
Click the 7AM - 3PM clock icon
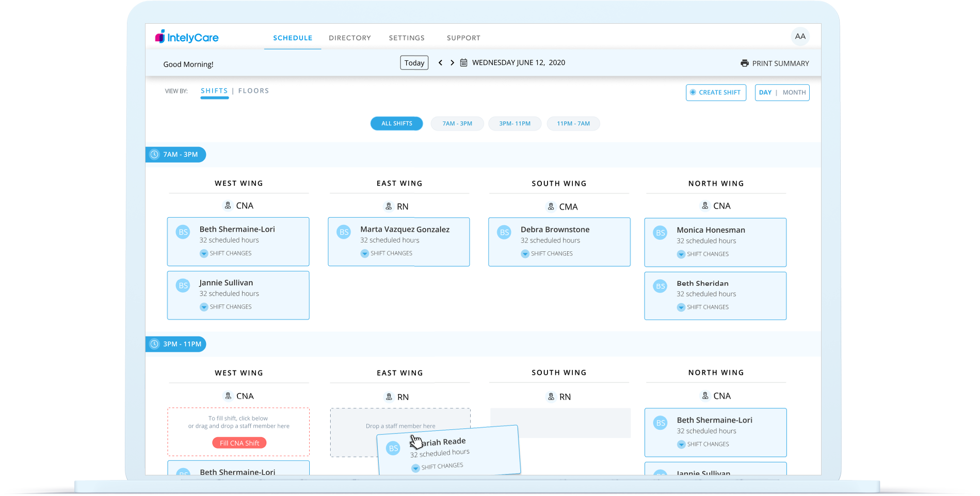(154, 154)
